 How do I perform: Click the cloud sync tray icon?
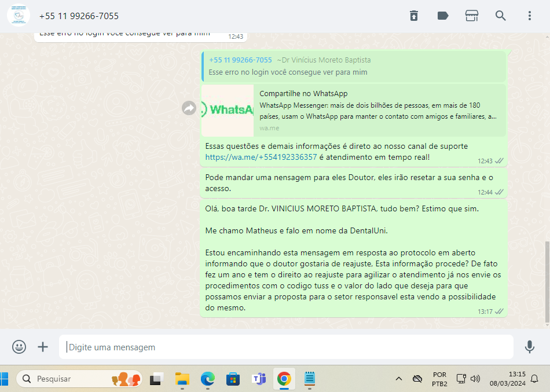(417, 379)
